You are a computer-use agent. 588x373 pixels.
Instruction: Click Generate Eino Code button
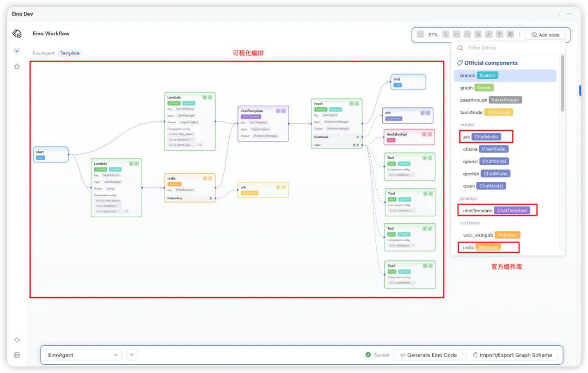tap(428, 355)
